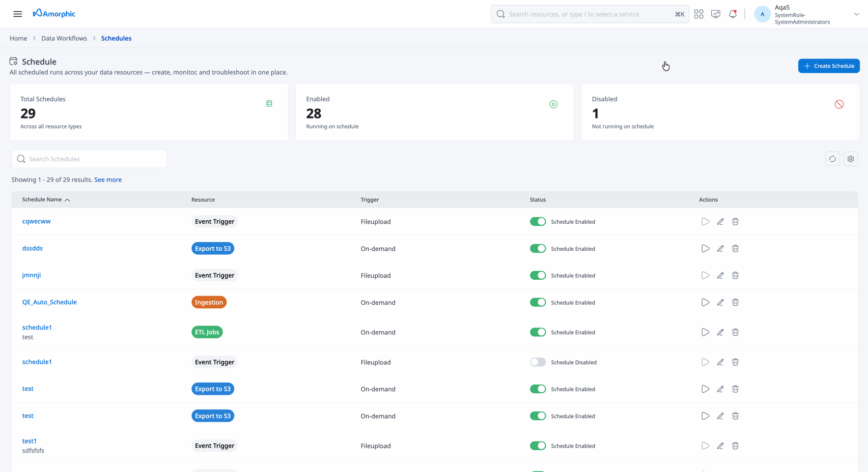The width and height of the screenshot is (868, 472).
Task: Click the Enabled summary card
Action: pos(435,113)
